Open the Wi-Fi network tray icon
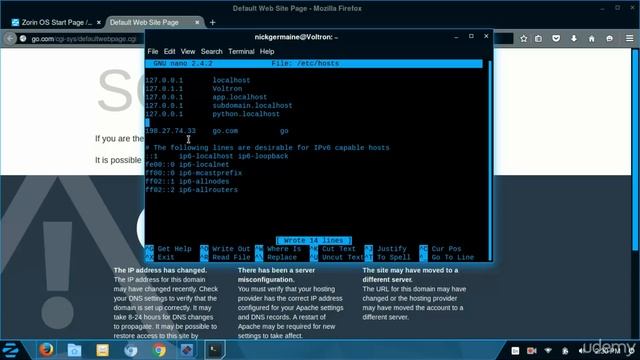This screenshot has width=640, height=360. [548, 351]
